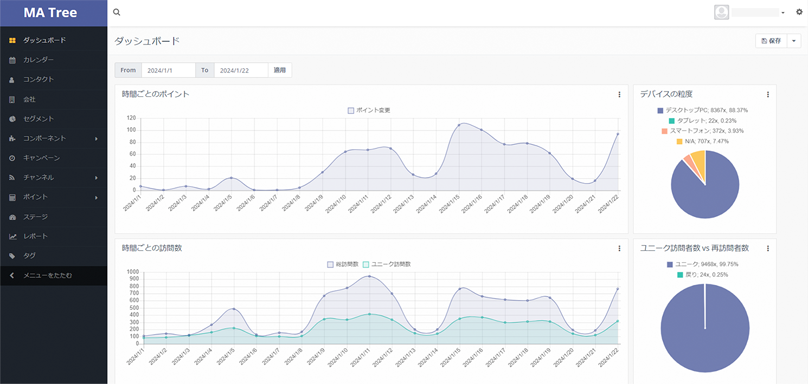Collapse sidebar via メニューをたたむ

54,275
